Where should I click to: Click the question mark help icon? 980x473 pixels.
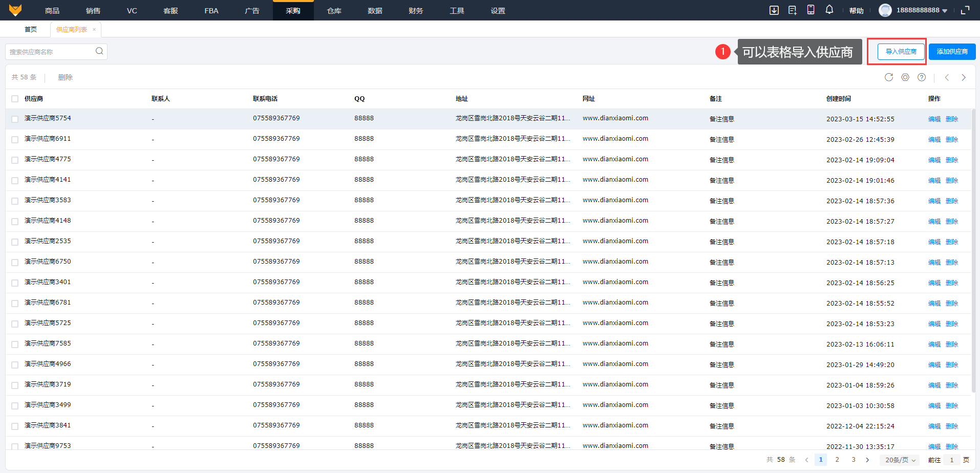tap(922, 77)
